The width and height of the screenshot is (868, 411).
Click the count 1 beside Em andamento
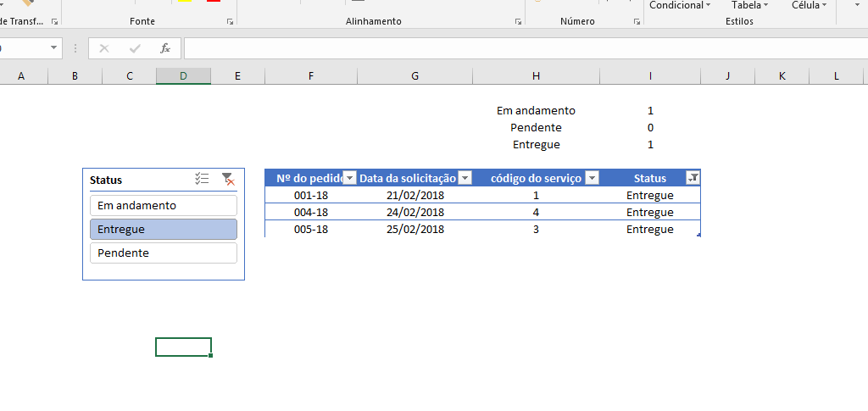click(650, 110)
